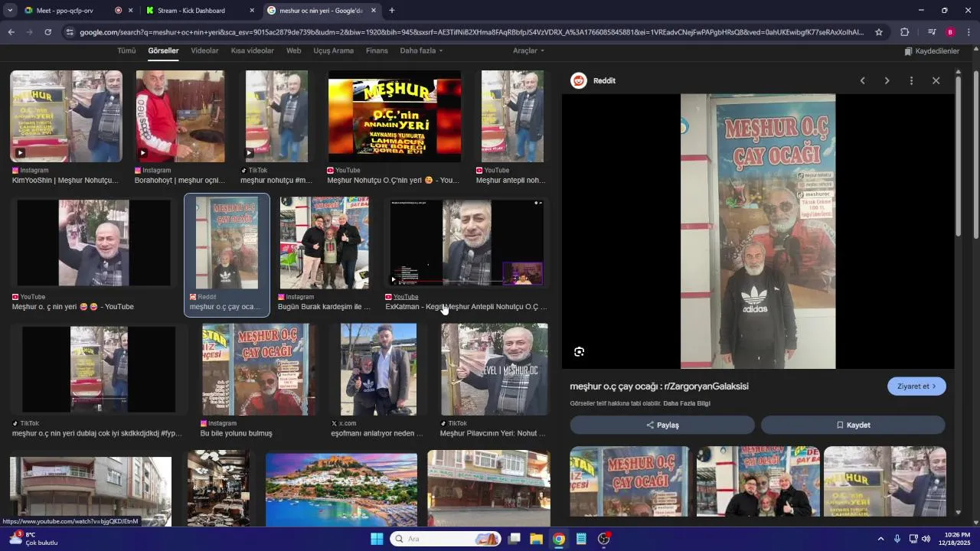Image resolution: width=980 pixels, height=551 pixels.
Task: Click the URL address bar
Action: (x=471, y=32)
